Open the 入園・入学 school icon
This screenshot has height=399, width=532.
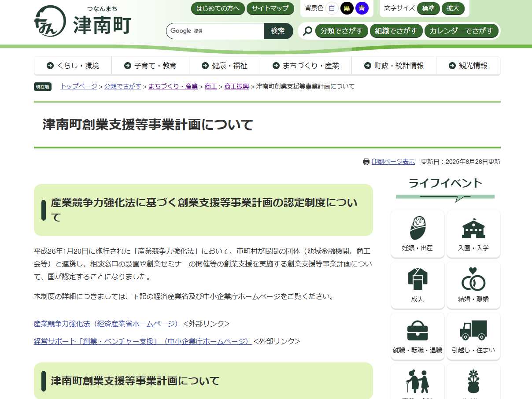pyautogui.click(x=473, y=233)
